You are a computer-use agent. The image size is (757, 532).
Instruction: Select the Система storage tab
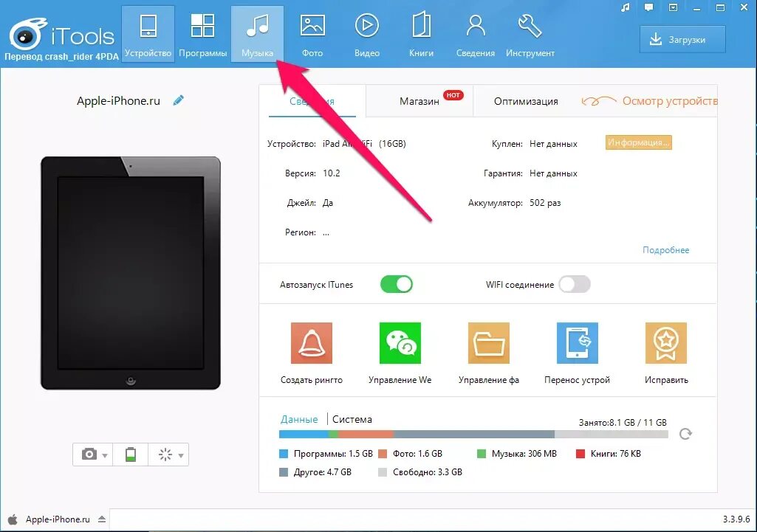(x=352, y=419)
